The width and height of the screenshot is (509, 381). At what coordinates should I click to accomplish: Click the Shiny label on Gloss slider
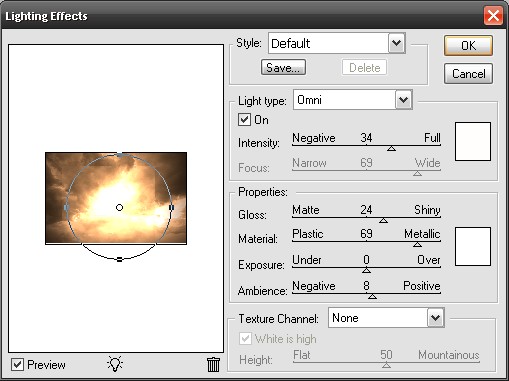tap(427, 210)
